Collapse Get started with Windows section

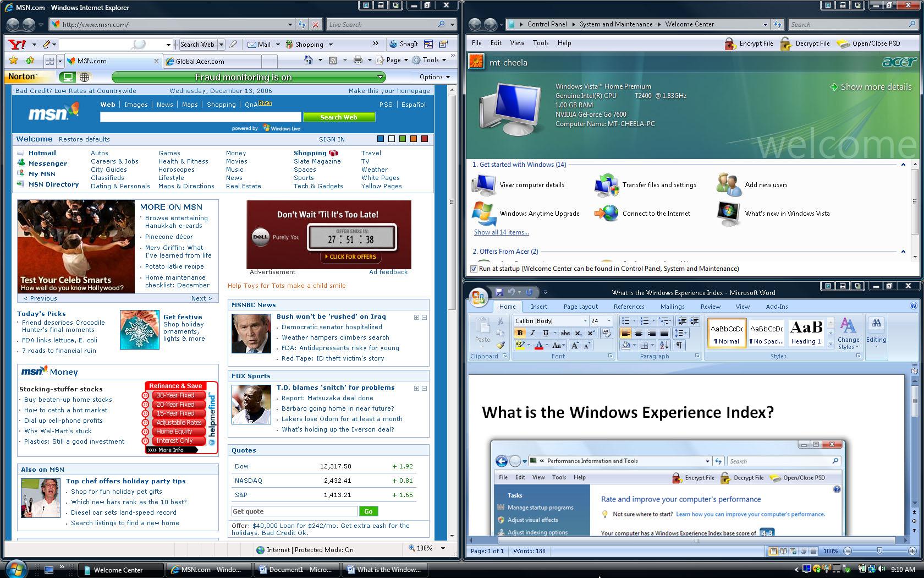coord(903,165)
